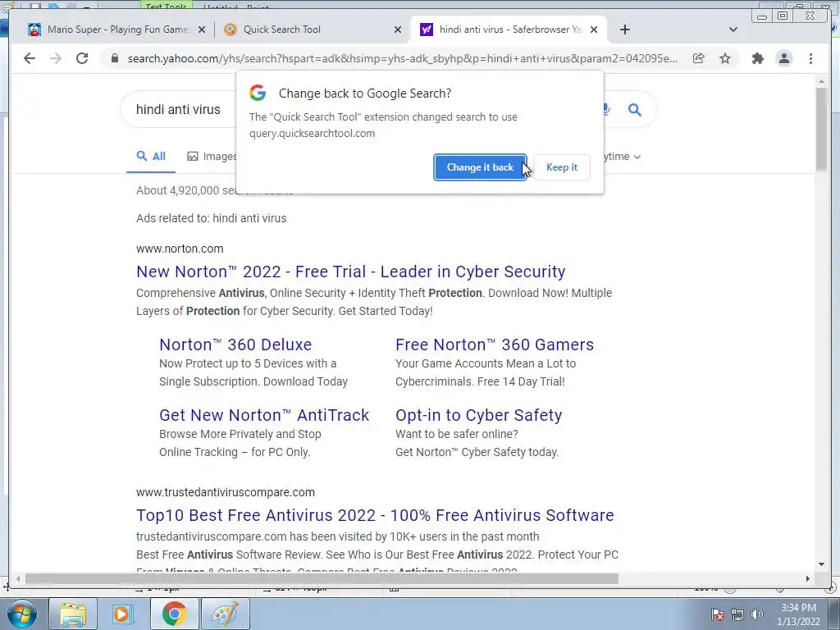Open the Windows Start menu

click(x=22, y=614)
